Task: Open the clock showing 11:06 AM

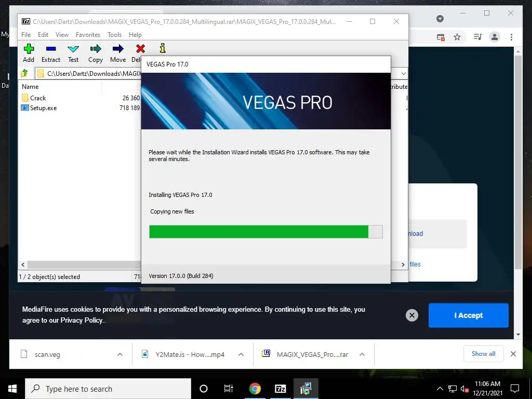Action: (487, 389)
